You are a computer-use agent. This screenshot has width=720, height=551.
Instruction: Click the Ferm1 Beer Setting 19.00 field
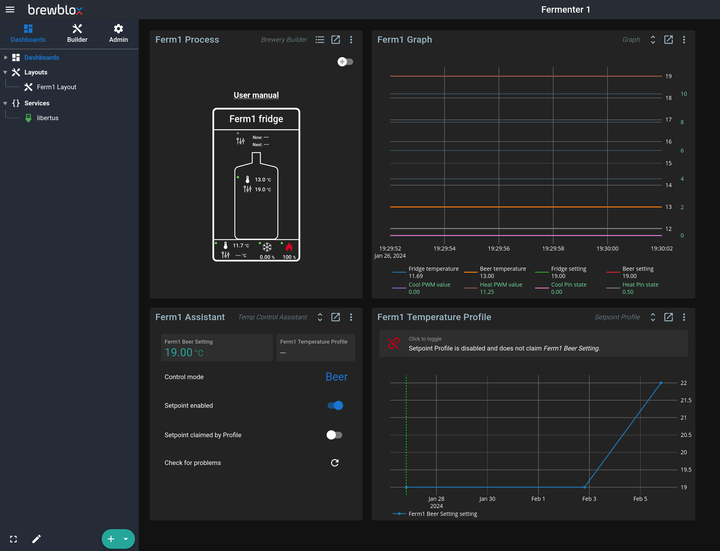pos(216,348)
